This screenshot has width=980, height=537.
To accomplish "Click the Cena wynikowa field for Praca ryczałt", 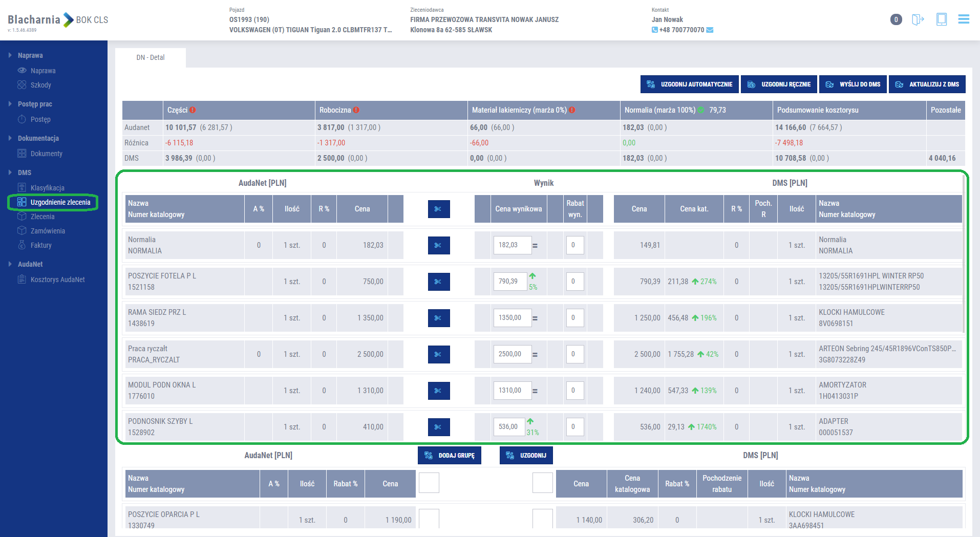I will point(512,354).
